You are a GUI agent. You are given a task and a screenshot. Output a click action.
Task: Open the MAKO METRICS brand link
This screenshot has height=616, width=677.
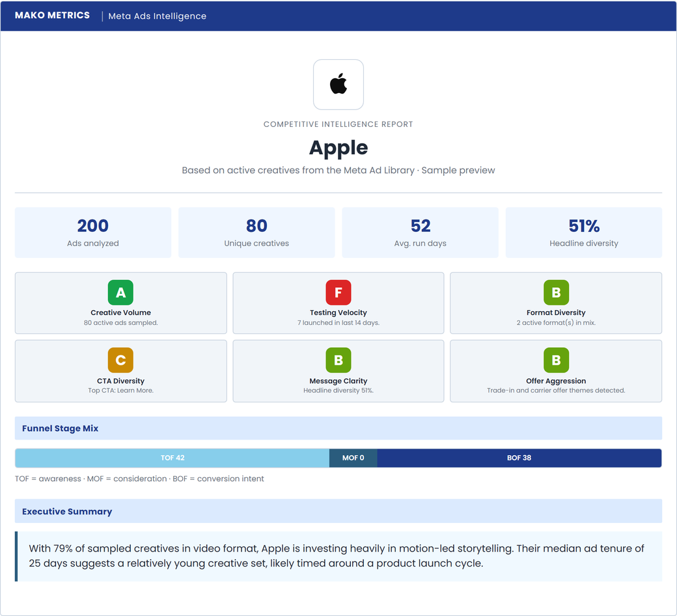point(52,16)
